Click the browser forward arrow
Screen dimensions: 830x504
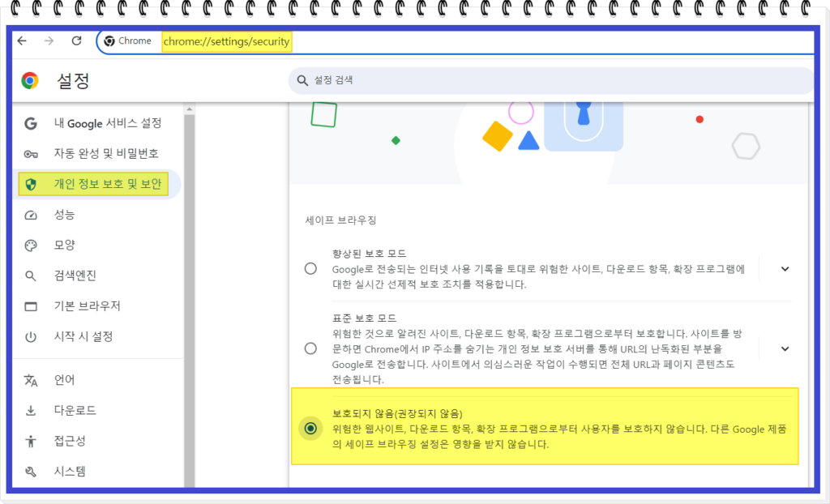[49, 41]
